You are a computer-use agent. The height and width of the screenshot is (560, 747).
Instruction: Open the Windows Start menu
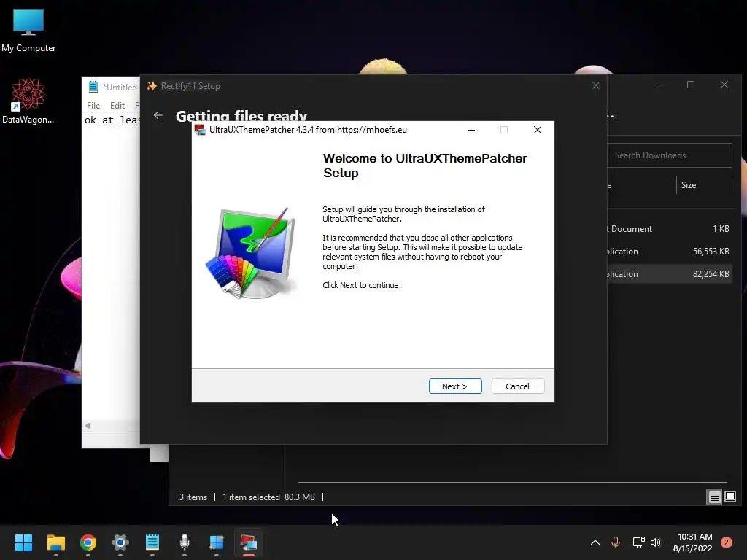[23, 542]
